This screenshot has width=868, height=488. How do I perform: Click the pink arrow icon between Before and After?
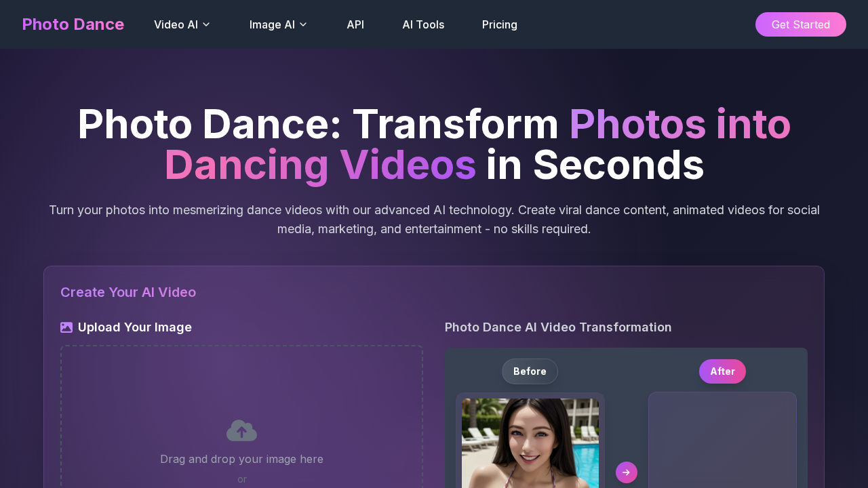pyautogui.click(x=626, y=472)
